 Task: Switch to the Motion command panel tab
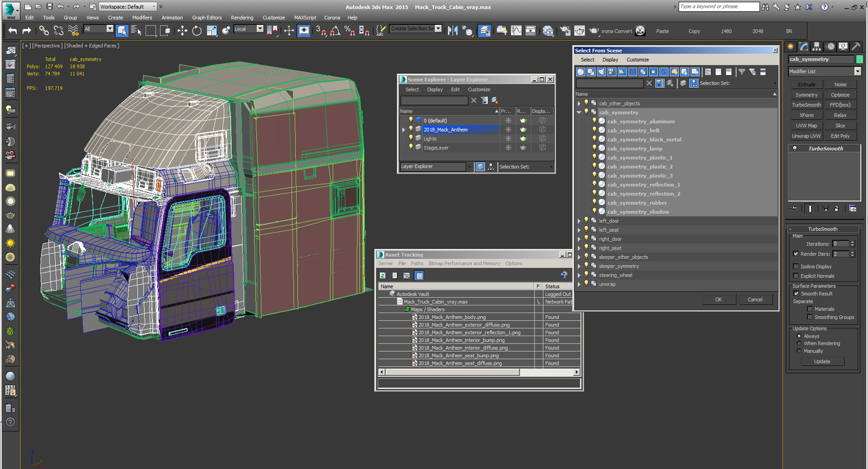(x=830, y=46)
